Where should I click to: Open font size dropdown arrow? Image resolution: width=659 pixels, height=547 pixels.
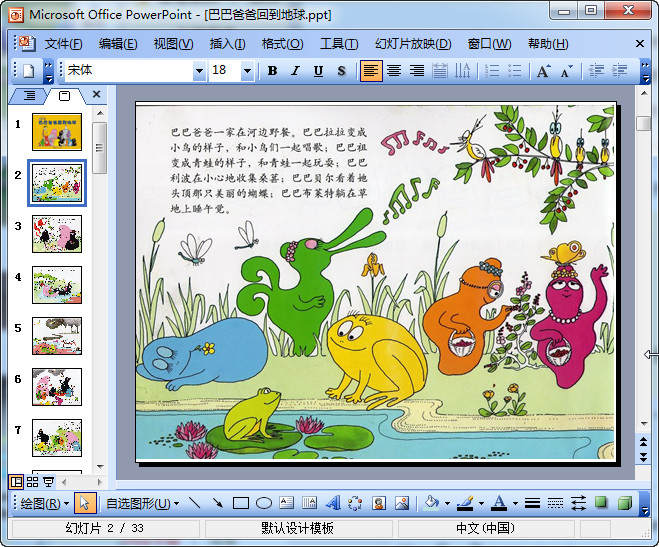248,71
